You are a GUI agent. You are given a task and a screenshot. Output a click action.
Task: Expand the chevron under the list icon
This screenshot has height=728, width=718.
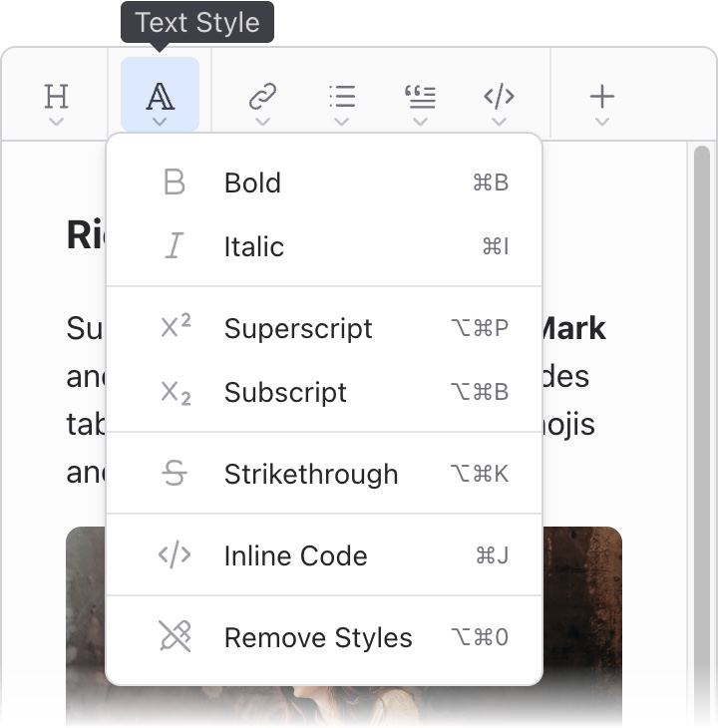342,122
